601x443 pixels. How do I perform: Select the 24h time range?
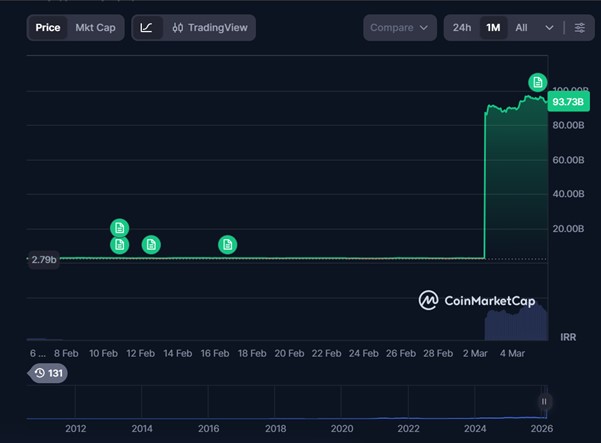coord(461,28)
